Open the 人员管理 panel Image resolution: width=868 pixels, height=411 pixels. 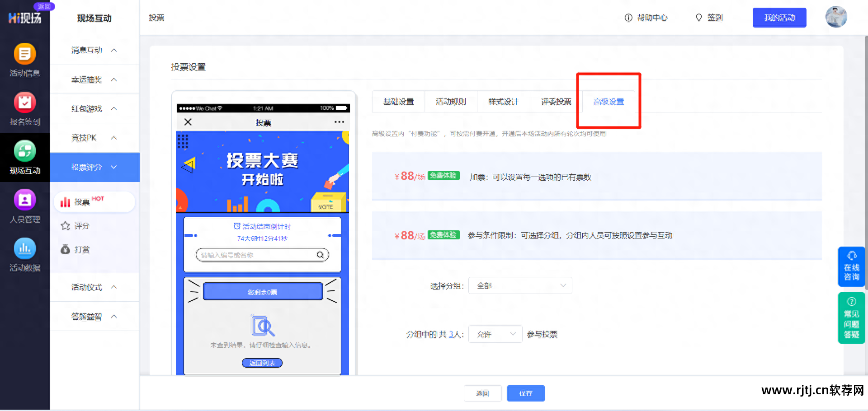click(x=25, y=206)
